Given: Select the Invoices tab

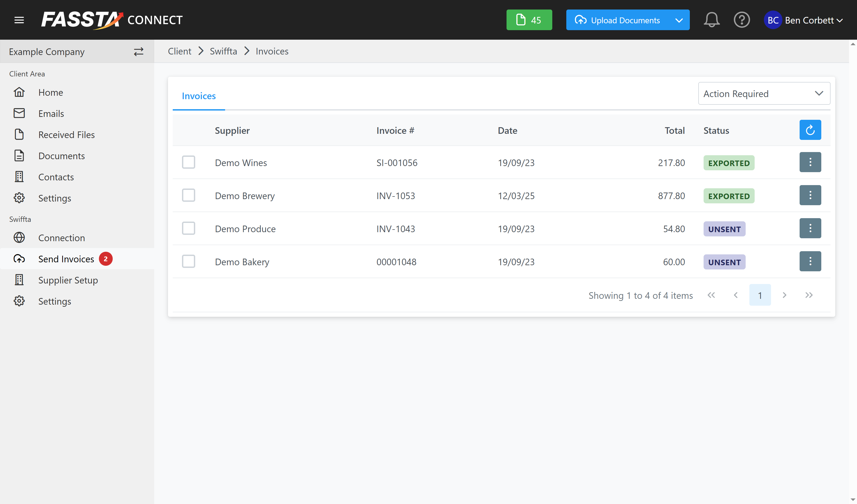Looking at the screenshot, I should tap(199, 96).
